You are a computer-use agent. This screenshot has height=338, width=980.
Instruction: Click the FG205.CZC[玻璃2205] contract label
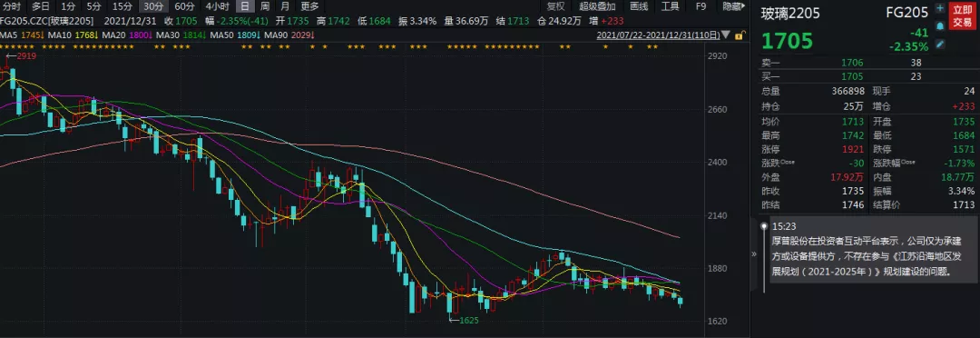click(x=47, y=21)
